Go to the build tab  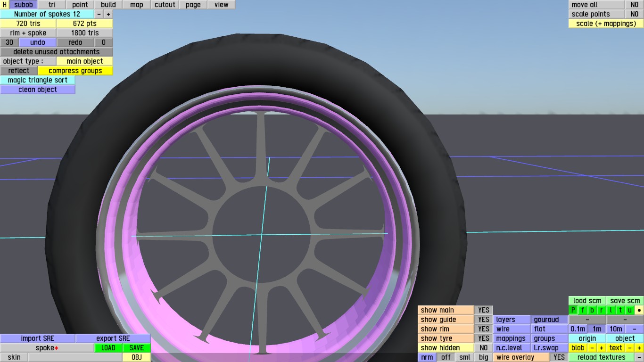pos(108,5)
